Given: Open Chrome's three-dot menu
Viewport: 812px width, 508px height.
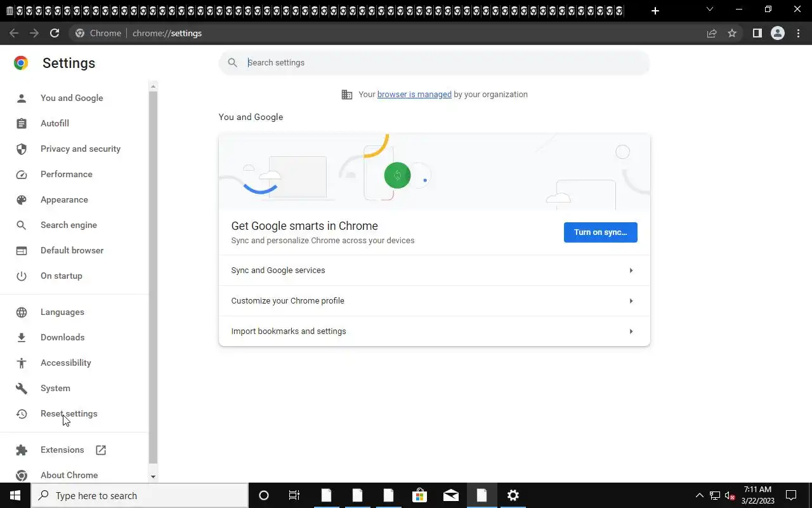Looking at the screenshot, I should click(799, 33).
